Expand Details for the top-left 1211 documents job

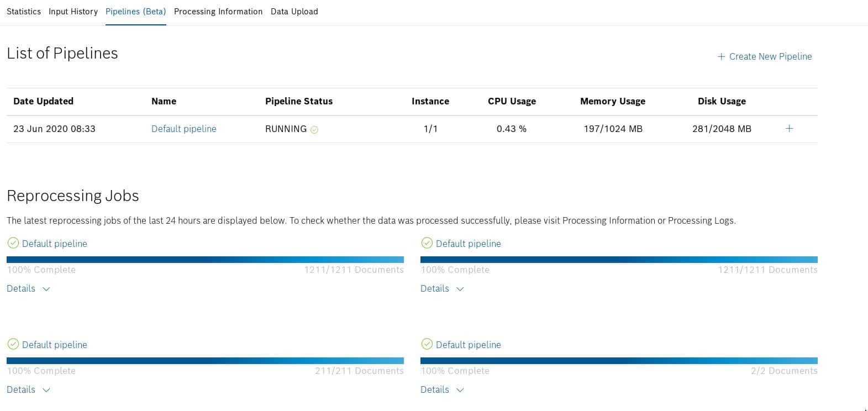(28, 288)
